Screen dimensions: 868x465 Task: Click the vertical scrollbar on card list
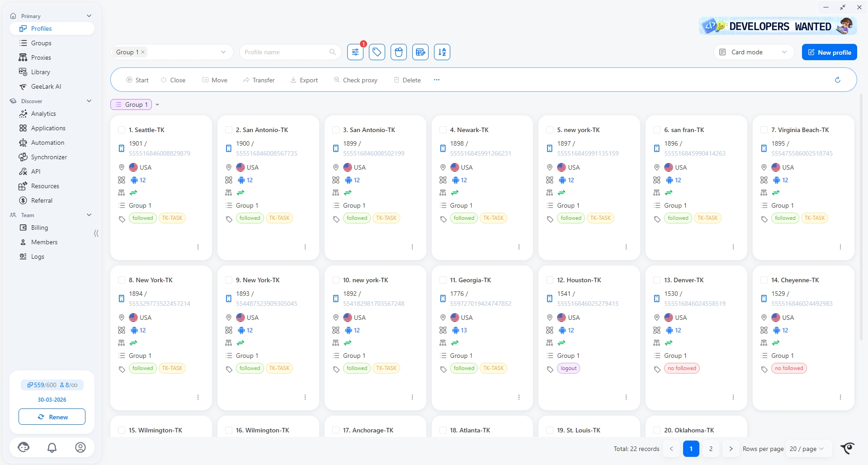(x=861, y=217)
